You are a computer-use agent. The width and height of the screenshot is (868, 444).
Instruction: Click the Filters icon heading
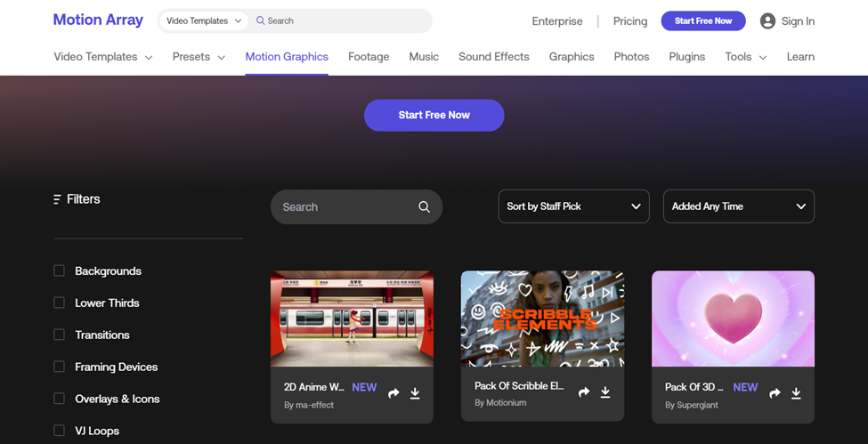click(x=77, y=199)
